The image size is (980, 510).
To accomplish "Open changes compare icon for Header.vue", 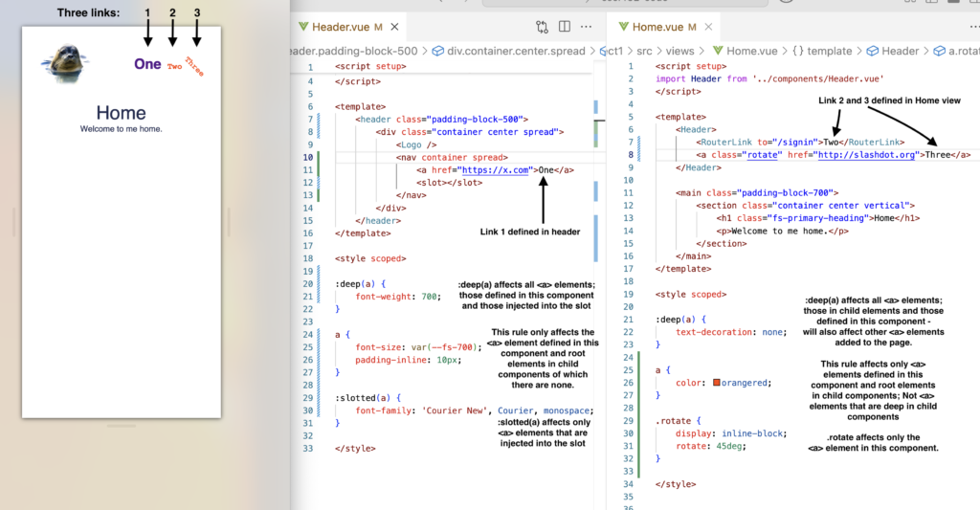I will [x=542, y=27].
